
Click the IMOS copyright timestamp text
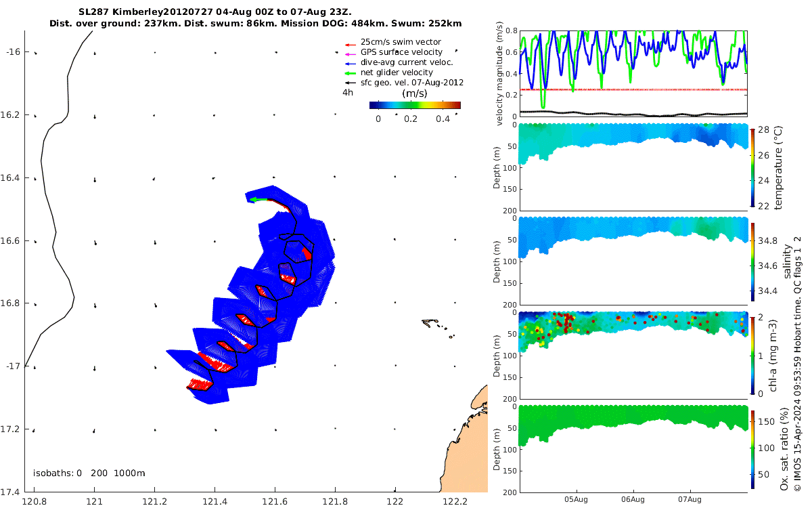[x=798, y=362]
